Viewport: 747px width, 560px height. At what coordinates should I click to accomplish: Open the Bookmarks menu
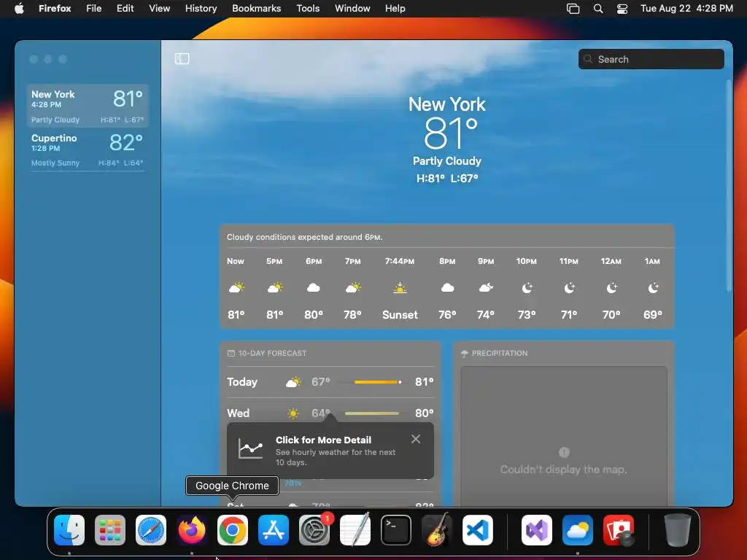click(x=256, y=9)
